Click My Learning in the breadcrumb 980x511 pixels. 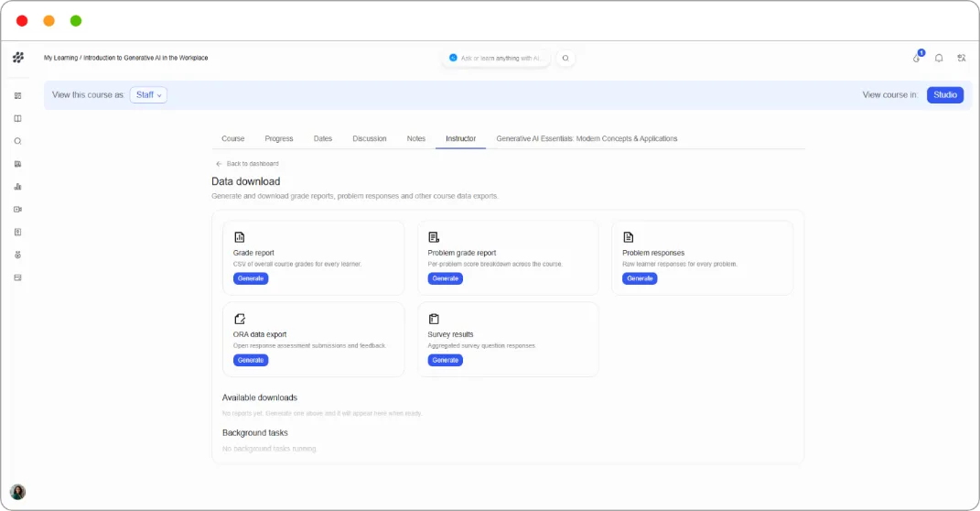pyautogui.click(x=60, y=58)
